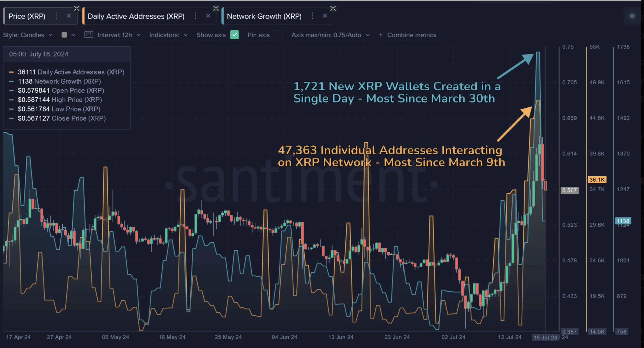Click the 1138 network growth axis label
Image resolution: width=644 pixels, height=348 pixels.
coord(623,221)
